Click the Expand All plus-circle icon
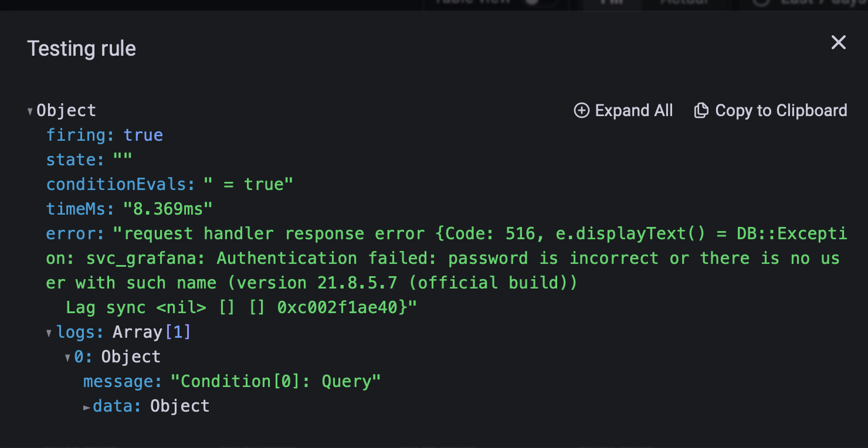868x448 pixels. pyautogui.click(x=582, y=110)
